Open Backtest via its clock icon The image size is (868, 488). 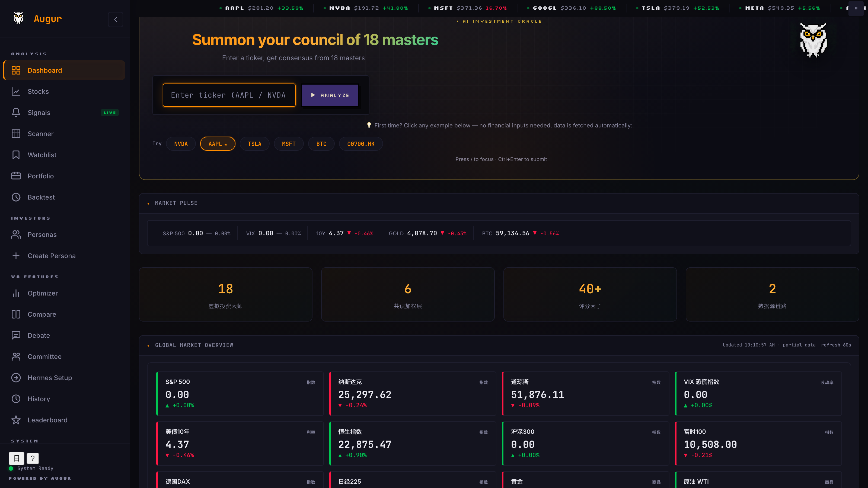click(16, 197)
